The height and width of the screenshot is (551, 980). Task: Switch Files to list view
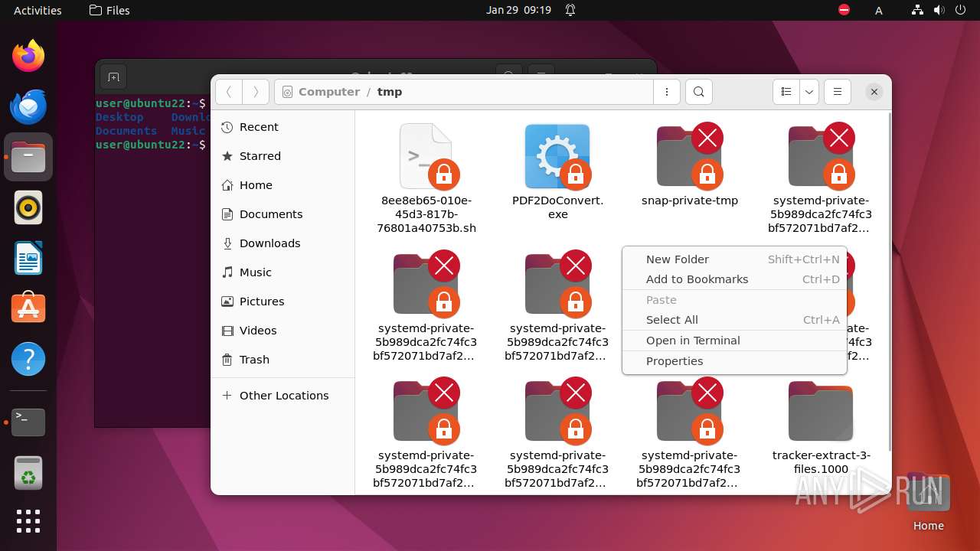coord(786,92)
